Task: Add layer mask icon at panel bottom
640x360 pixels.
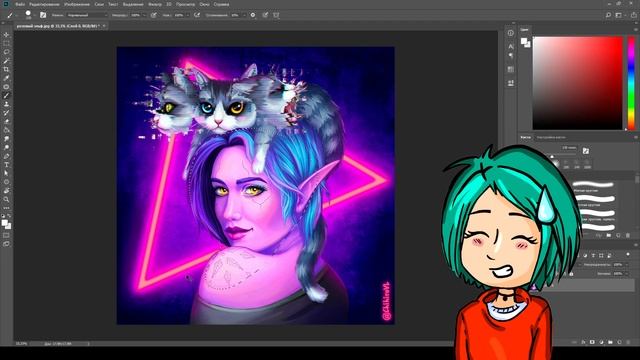Action: 592,342
